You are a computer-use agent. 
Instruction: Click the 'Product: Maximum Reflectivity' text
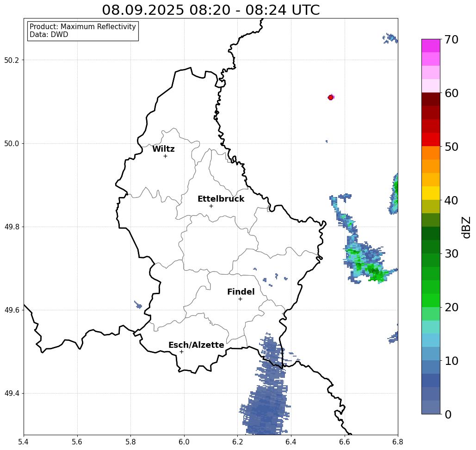[x=82, y=27]
